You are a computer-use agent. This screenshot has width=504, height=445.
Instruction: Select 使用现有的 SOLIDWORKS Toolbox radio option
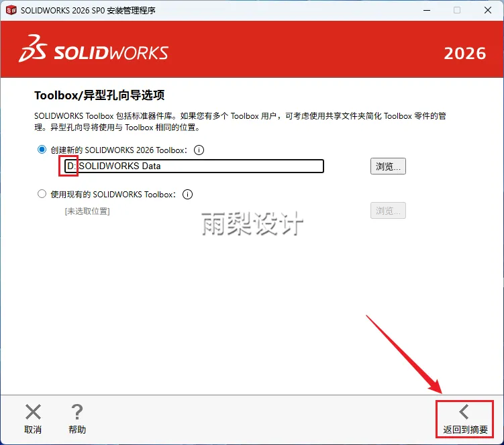point(42,194)
